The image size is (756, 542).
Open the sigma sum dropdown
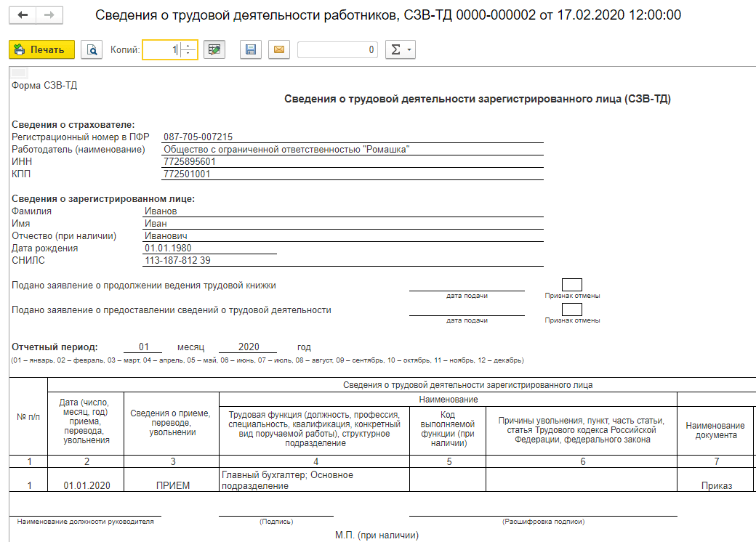401,49
